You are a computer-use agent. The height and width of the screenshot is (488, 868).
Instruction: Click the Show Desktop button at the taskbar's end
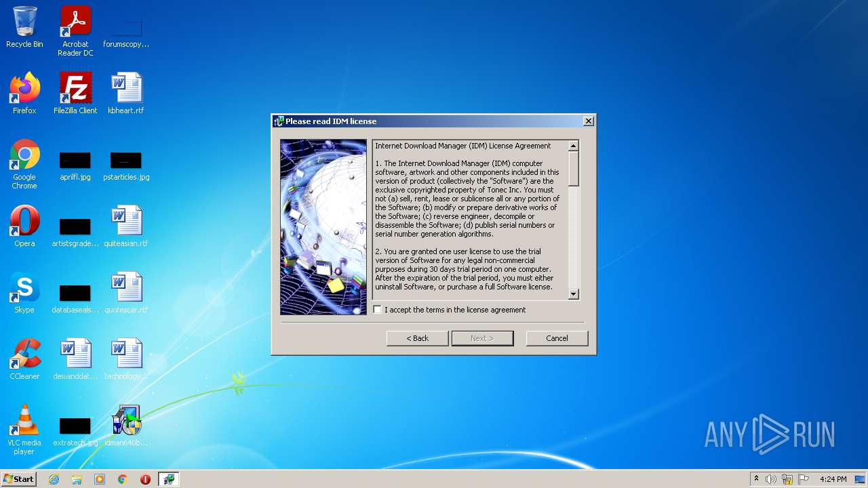click(861, 479)
